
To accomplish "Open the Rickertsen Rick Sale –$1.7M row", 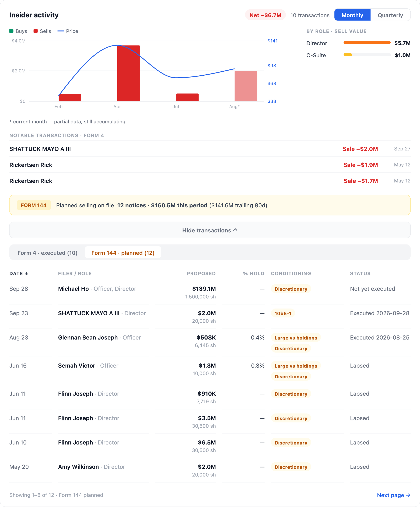I will (x=210, y=181).
